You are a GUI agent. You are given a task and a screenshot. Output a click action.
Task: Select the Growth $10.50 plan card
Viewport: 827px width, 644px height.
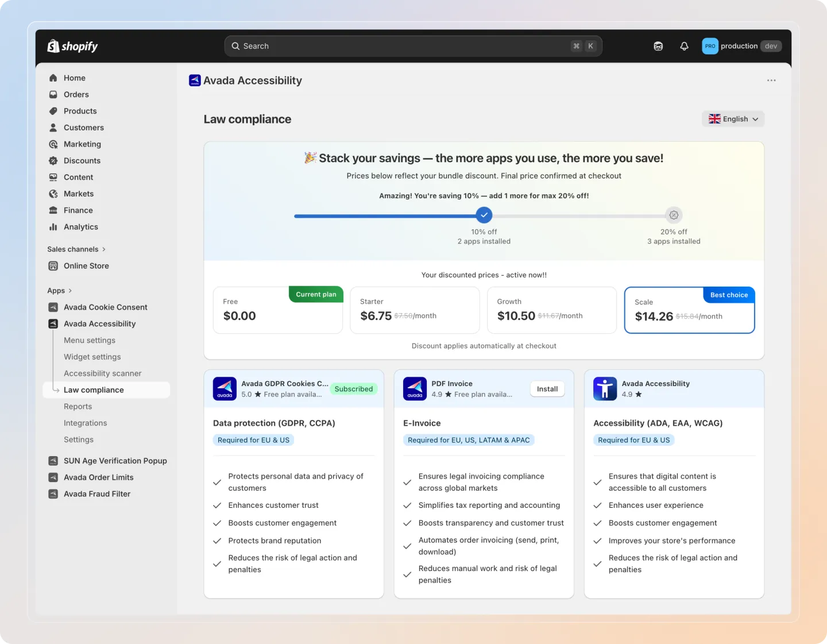(552, 310)
